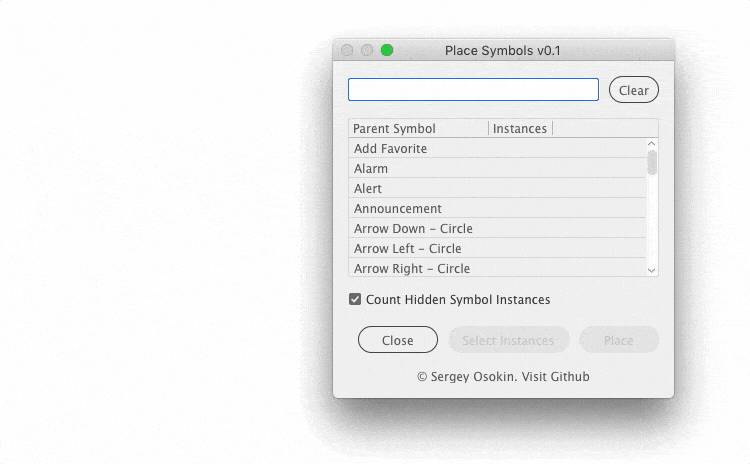The image size is (750, 464).
Task: Click the search text field
Action: point(473,90)
